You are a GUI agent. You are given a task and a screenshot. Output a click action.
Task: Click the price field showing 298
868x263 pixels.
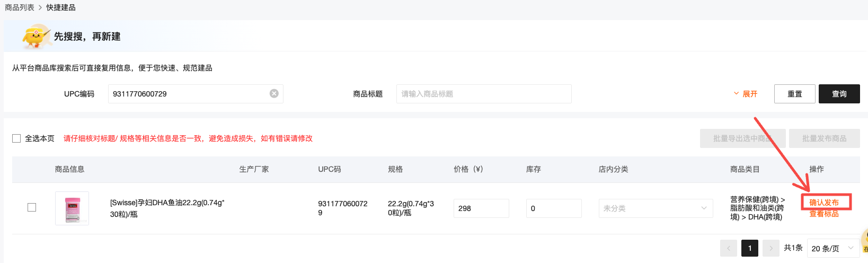click(481, 208)
